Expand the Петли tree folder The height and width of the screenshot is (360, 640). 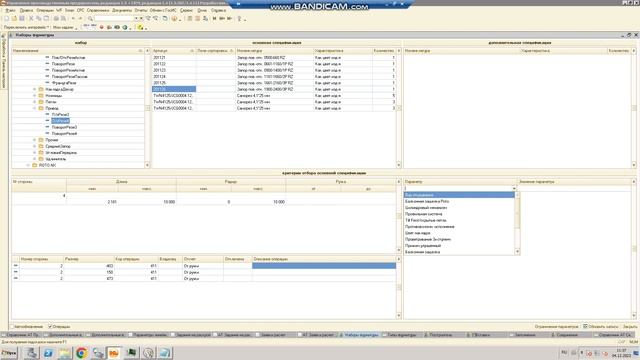(x=35, y=102)
